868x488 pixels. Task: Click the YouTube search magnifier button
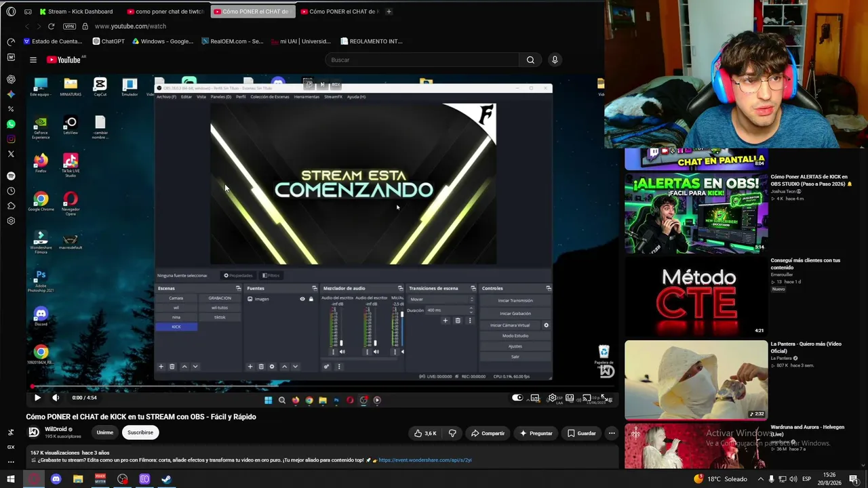tap(530, 60)
